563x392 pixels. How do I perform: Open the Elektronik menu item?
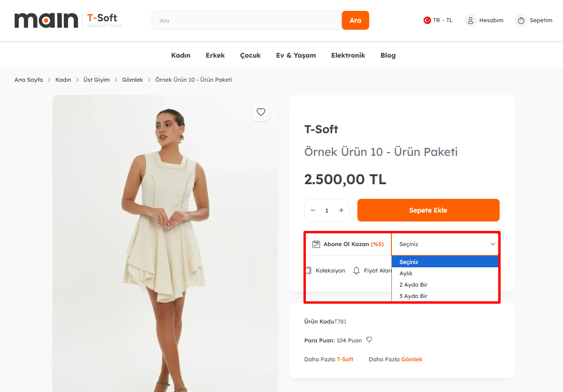348,55
